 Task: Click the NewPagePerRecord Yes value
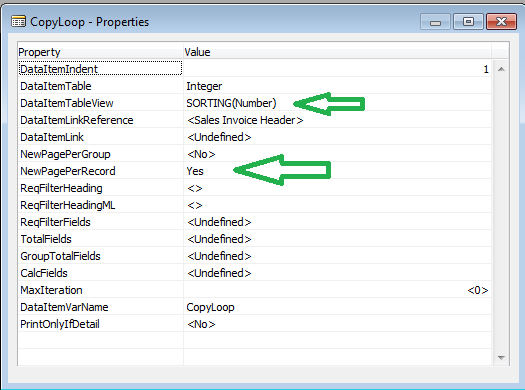coord(195,171)
